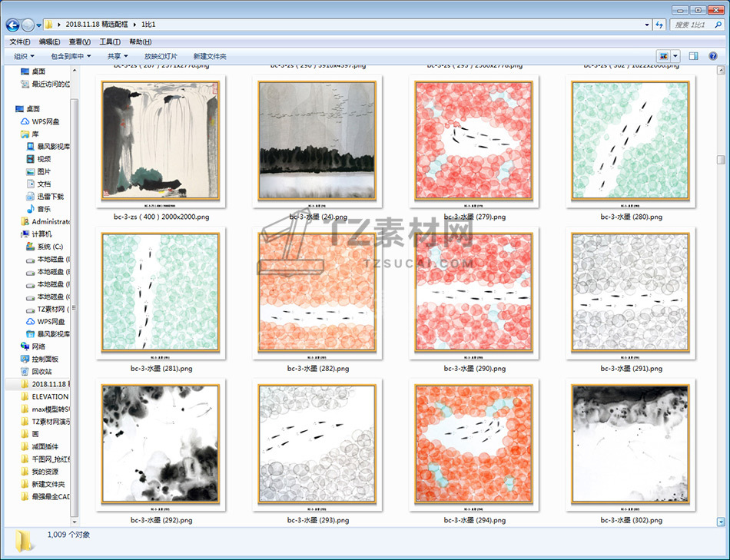Open the 文件(F) menu
Screen dimensions: 730x560
[20, 41]
